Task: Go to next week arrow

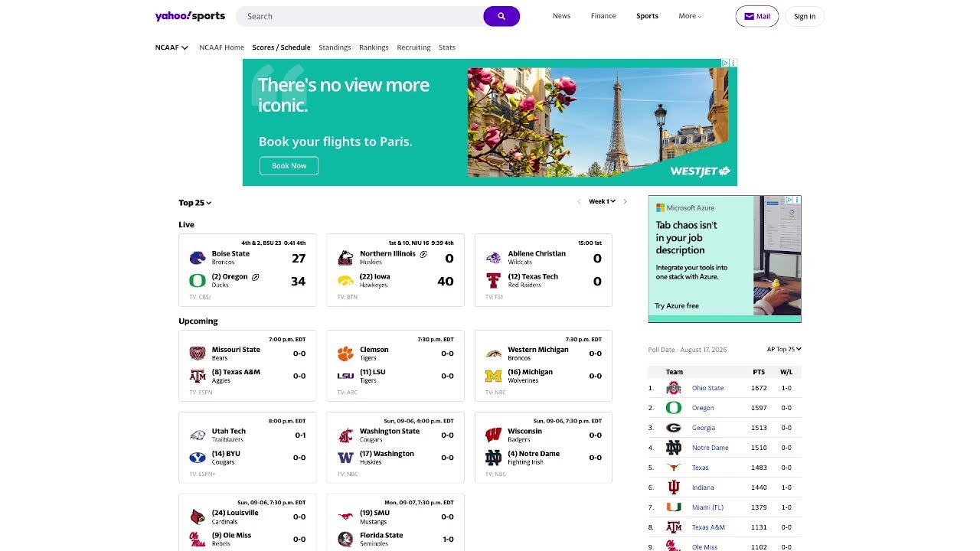Action: pyautogui.click(x=625, y=201)
